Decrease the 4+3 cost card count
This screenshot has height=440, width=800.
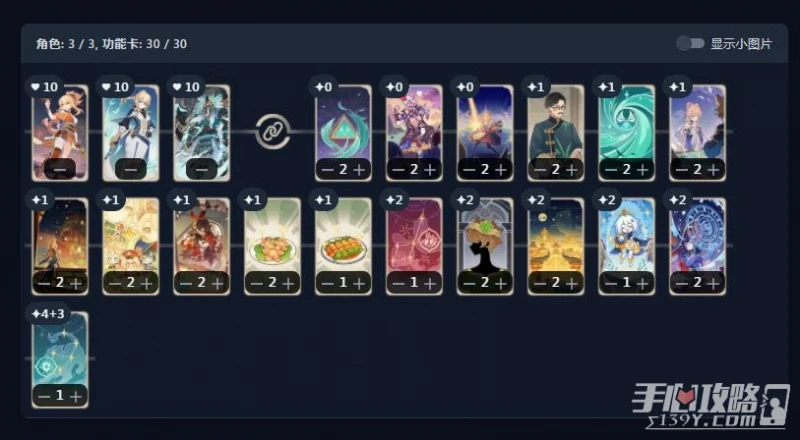click(44, 397)
